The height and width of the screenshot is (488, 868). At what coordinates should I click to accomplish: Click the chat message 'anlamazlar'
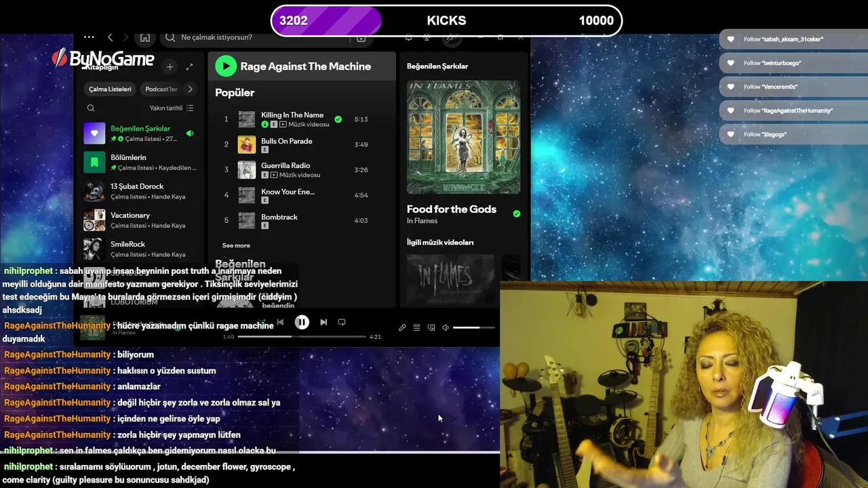[139, 386]
